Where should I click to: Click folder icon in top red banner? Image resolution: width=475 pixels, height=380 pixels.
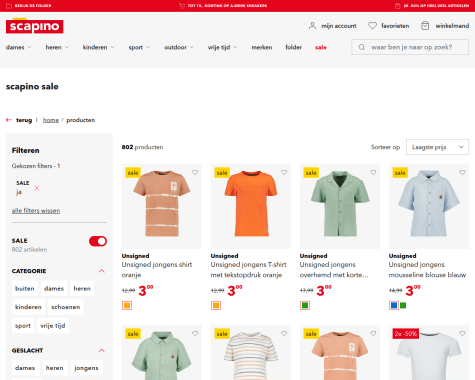point(9,6)
